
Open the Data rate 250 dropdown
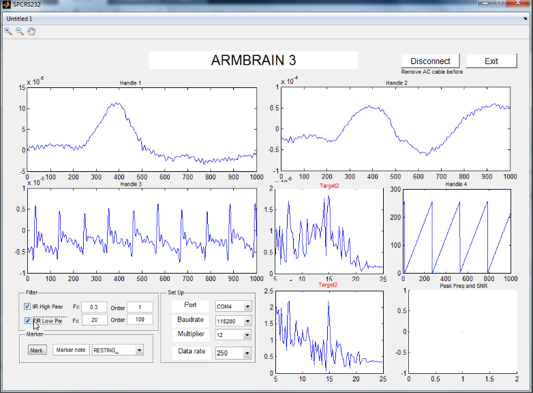pyautogui.click(x=247, y=353)
